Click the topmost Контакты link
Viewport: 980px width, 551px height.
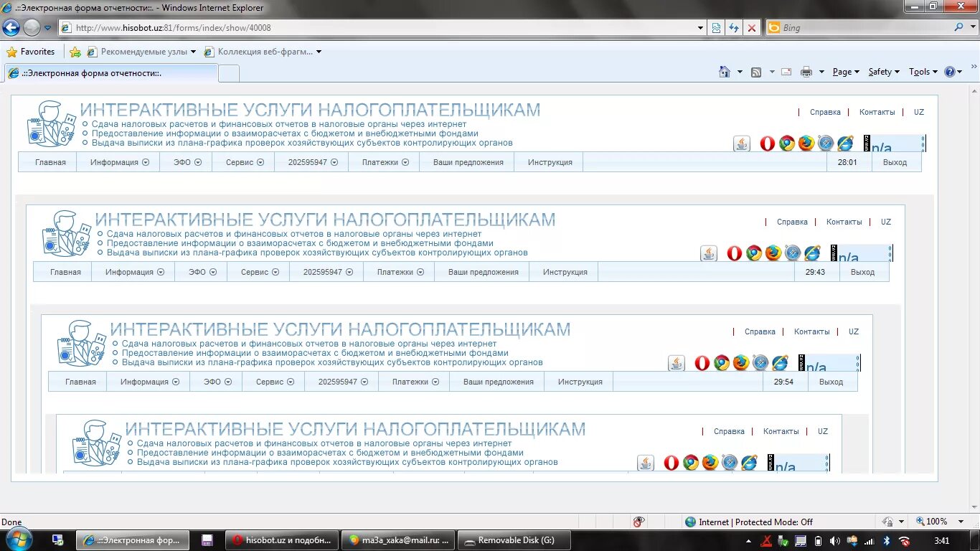pyautogui.click(x=877, y=112)
